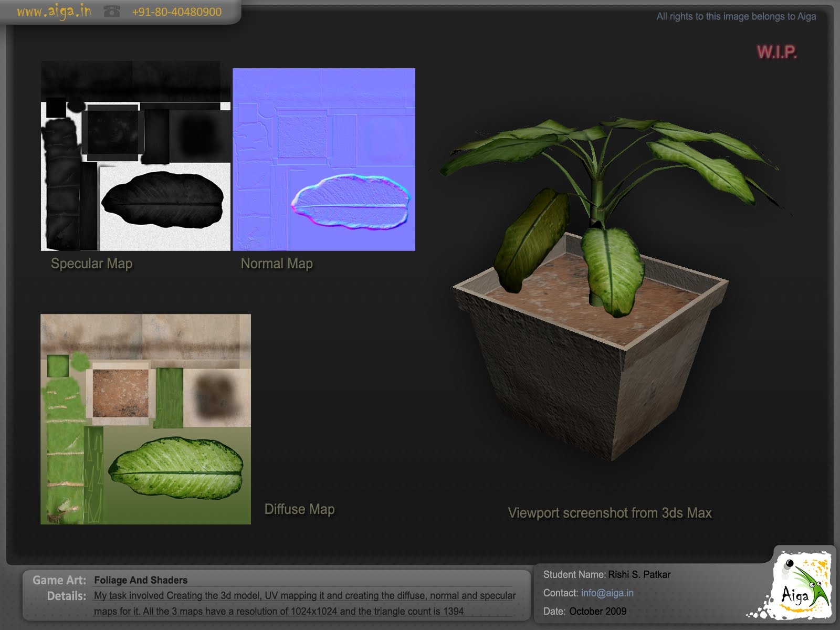Toggle the Diffuse Map label
This screenshot has width=840, height=630.
300,509
